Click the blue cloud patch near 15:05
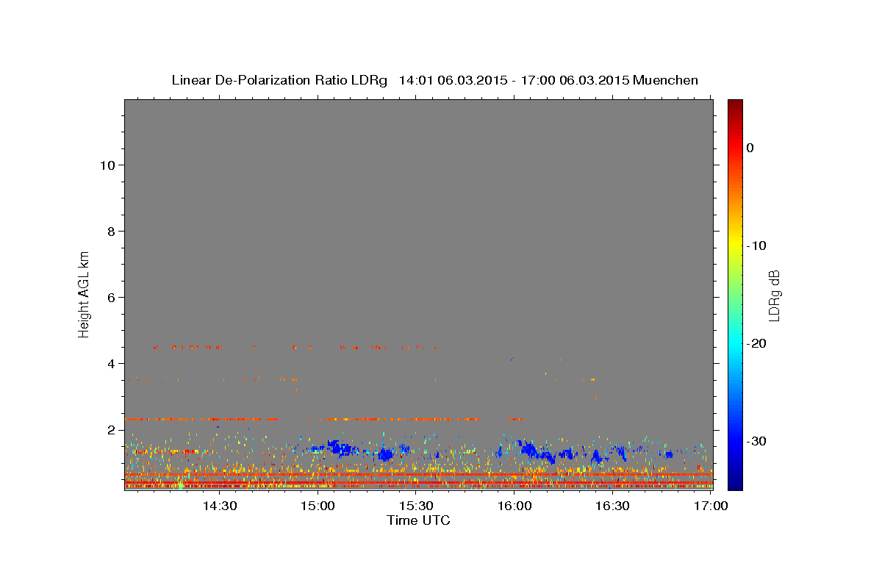The width and height of the screenshot is (882, 588). (x=338, y=448)
